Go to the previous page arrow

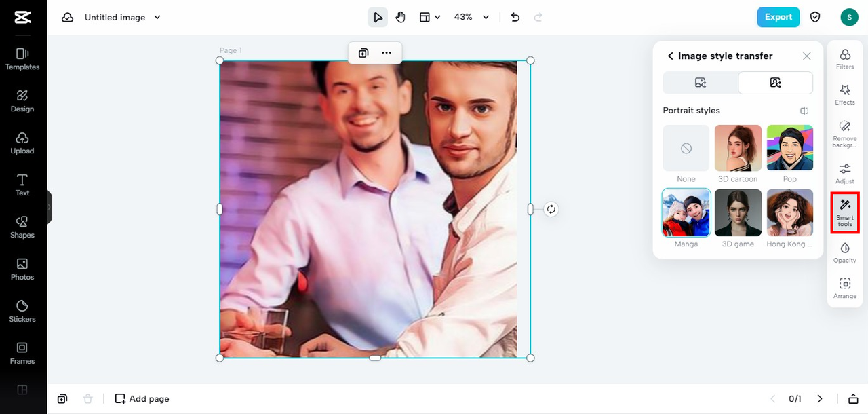[x=772, y=399]
